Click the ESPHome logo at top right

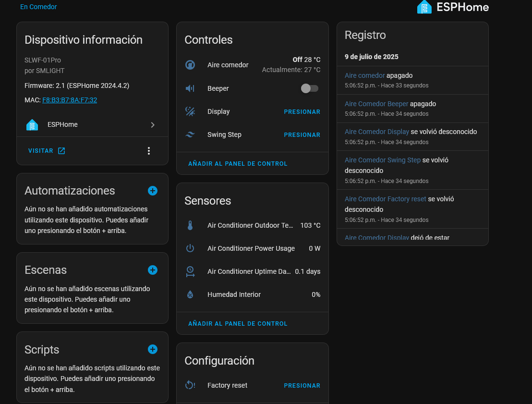[x=453, y=7]
